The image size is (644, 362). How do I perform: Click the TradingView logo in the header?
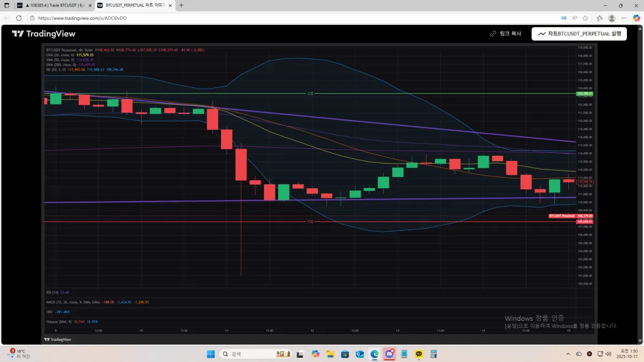click(x=43, y=33)
